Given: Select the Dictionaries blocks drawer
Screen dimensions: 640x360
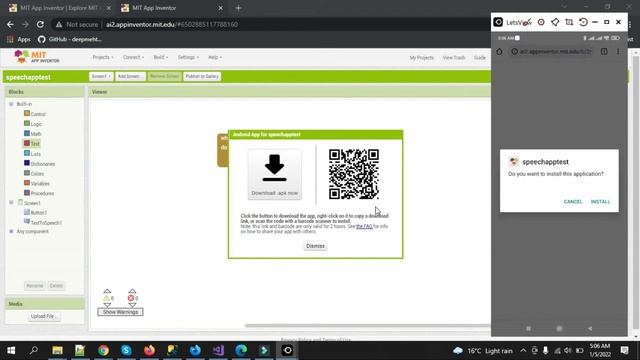Looking at the screenshot, I should [40, 164].
